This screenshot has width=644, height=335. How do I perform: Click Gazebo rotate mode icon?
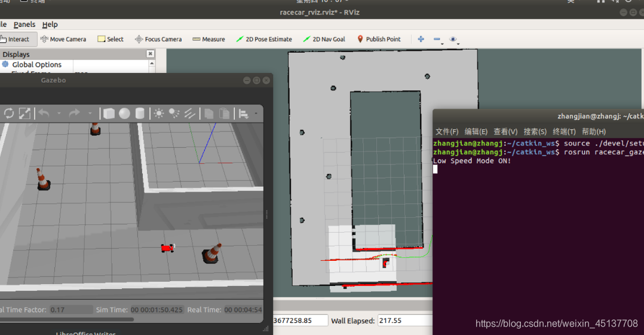click(9, 113)
